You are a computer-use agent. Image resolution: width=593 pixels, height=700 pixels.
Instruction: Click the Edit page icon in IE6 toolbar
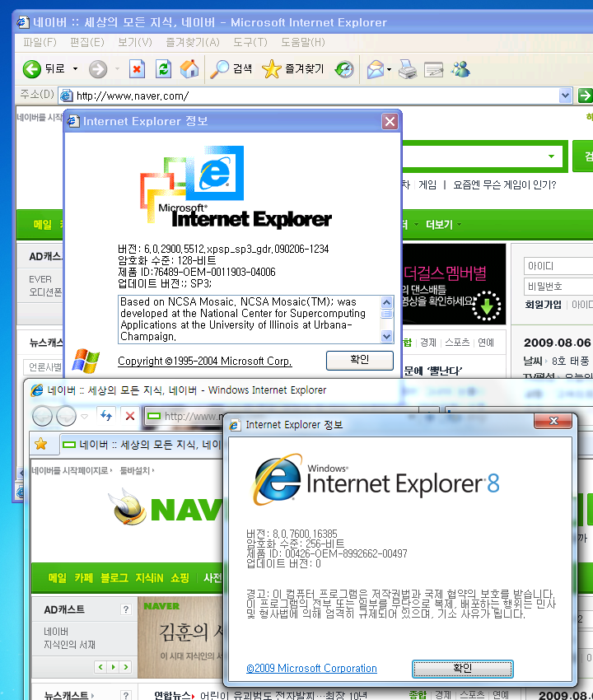tap(433, 70)
